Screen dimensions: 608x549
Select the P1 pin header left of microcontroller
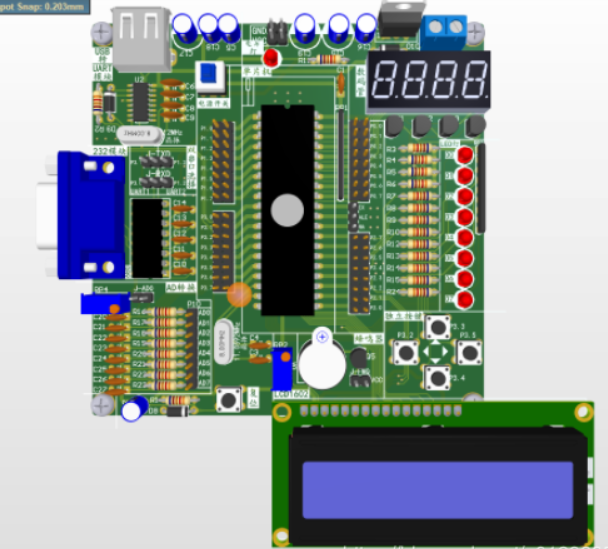pyautogui.click(x=223, y=162)
